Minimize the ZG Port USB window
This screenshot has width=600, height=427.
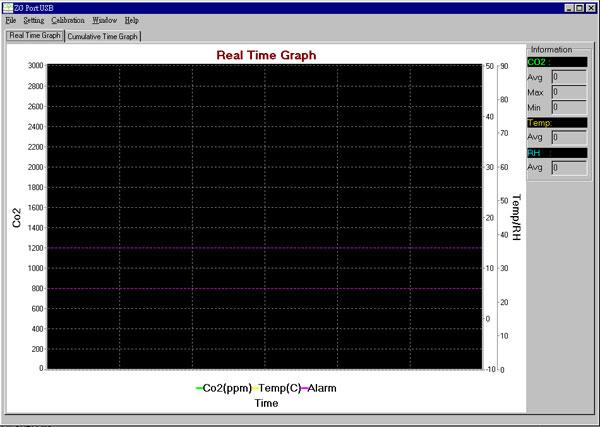pos(569,7)
